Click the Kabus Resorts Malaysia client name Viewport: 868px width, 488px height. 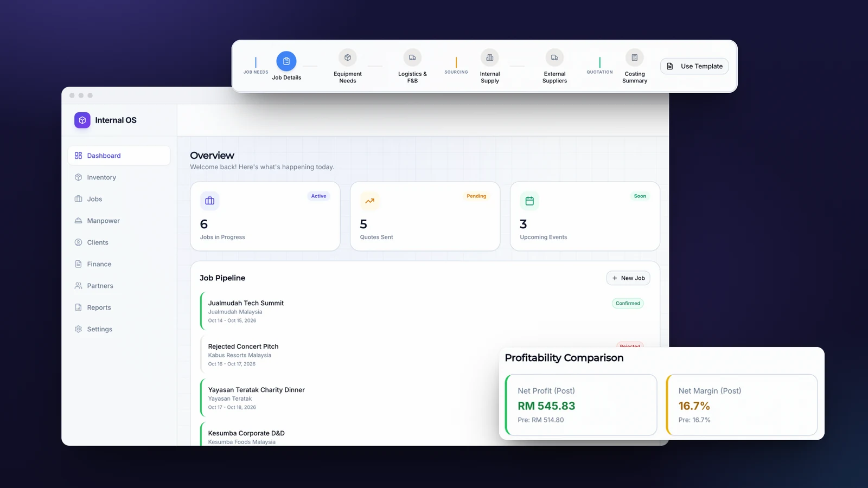coord(240,355)
